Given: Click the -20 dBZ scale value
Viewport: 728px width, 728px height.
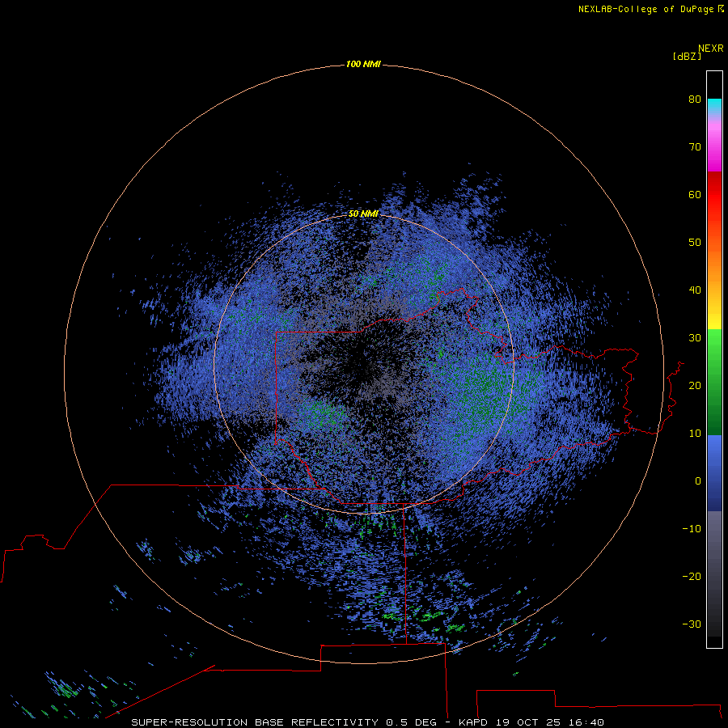Looking at the screenshot, I should (692, 576).
